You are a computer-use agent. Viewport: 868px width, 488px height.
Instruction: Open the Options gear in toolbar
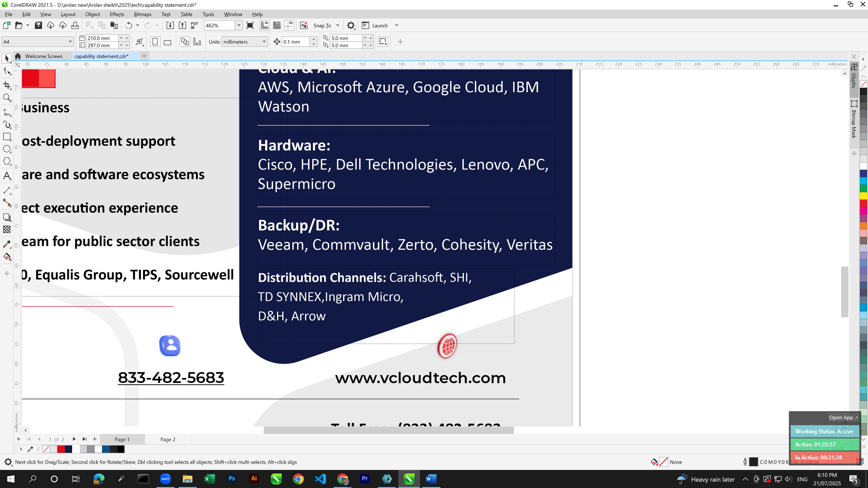pos(351,25)
